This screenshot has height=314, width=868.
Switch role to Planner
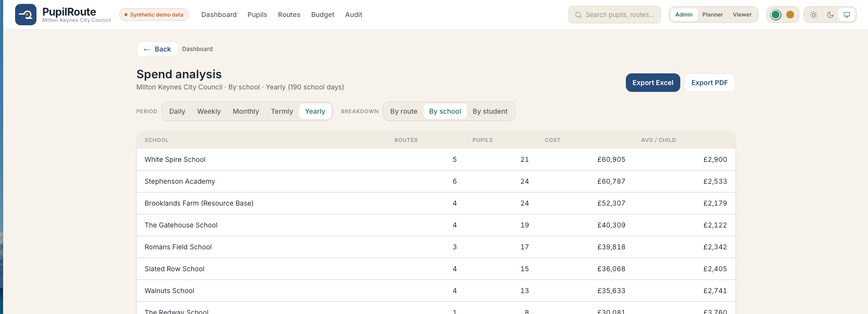pos(712,15)
